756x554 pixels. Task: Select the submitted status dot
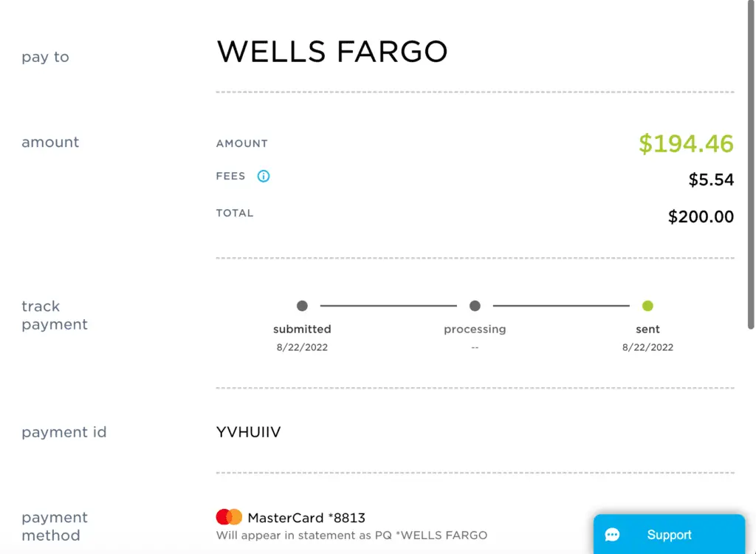click(302, 306)
